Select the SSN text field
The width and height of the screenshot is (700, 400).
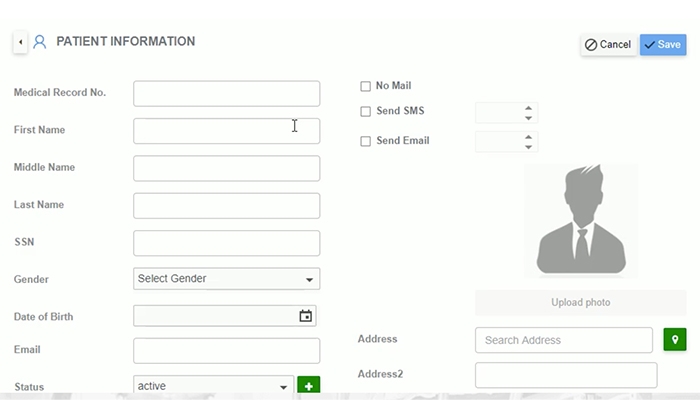tap(226, 243)
